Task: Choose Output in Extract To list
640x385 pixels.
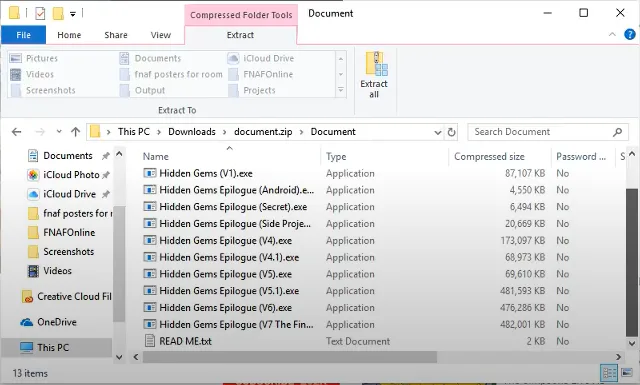Action: click(x=142, y=90)
